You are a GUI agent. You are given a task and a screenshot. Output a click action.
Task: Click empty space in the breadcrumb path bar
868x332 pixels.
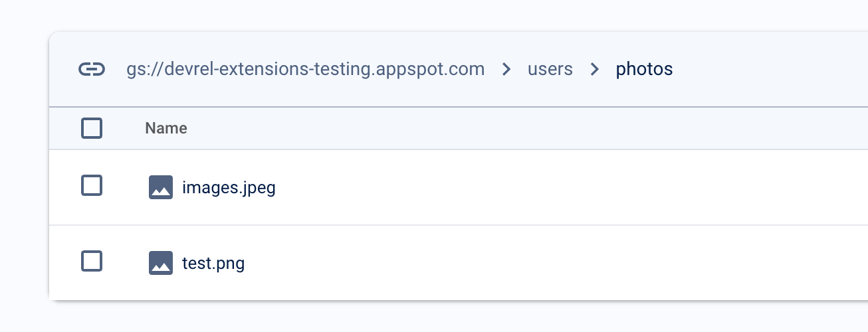point(771,69)
